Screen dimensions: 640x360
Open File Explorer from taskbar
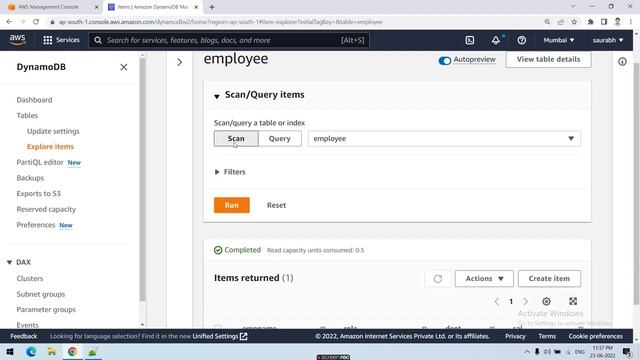point(52,351)
